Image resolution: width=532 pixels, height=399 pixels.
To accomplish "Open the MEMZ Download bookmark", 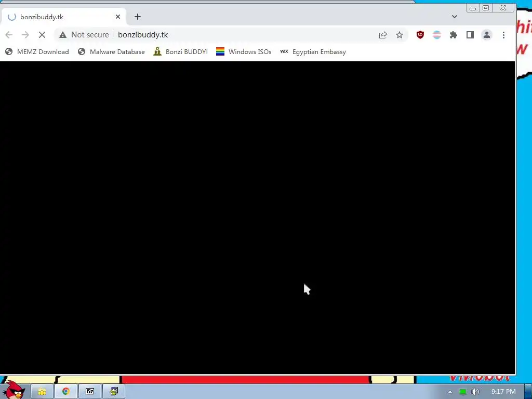I will 37,51.
